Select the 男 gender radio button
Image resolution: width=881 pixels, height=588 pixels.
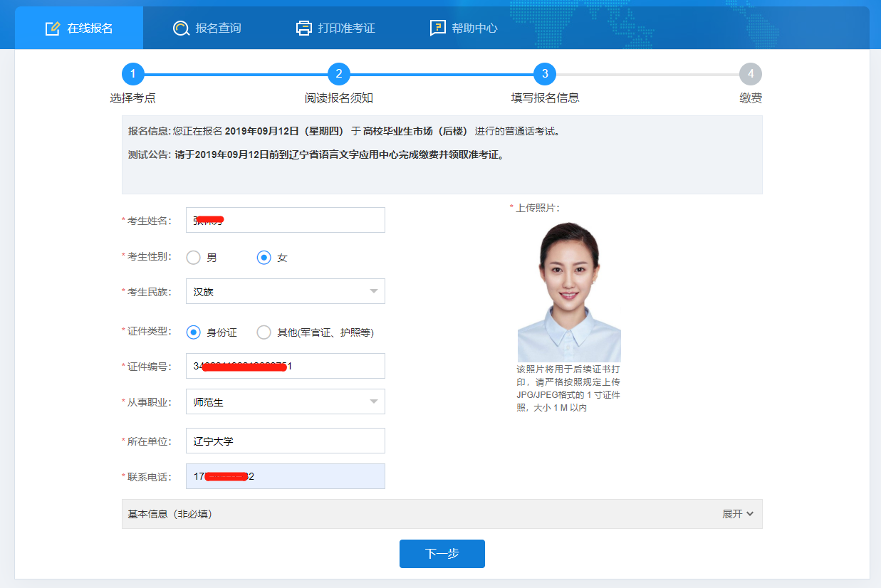(193, 258)
